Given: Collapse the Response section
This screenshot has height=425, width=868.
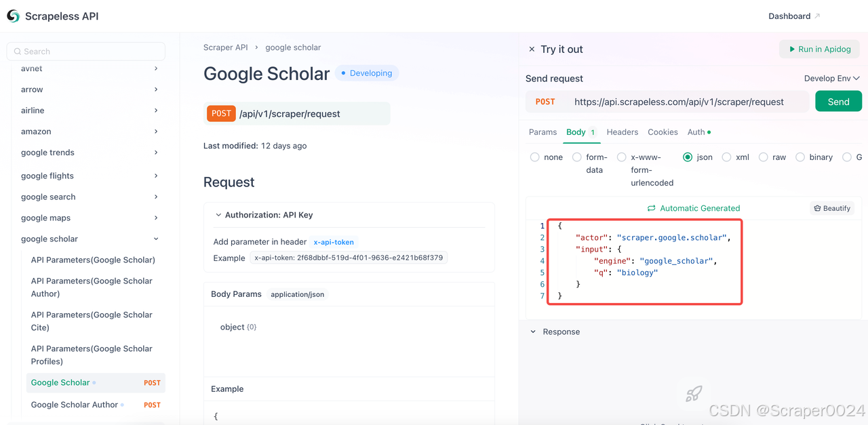Looking at the screenshot, I should click(x=533, y=332).
